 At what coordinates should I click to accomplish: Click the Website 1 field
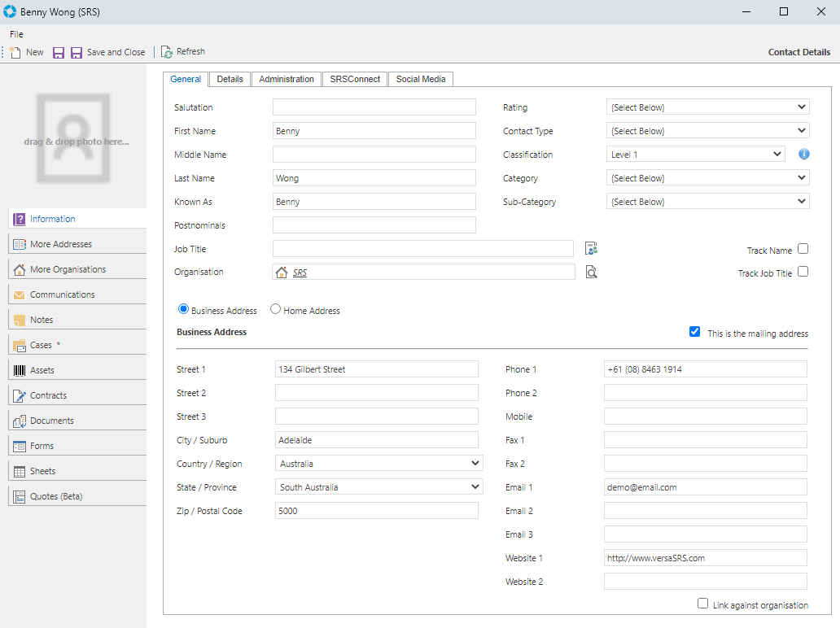coord(706,557)
